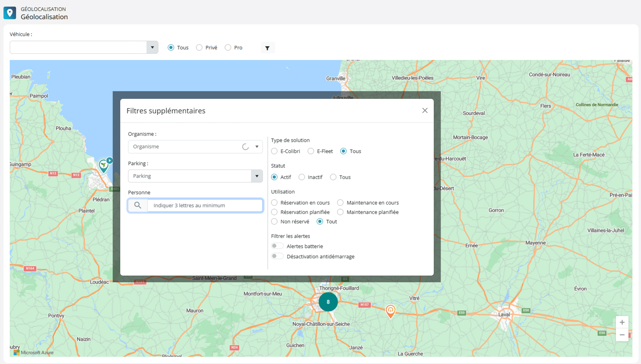Image resolution: width=641 pixels, height=364 pixels.
Task: Zoom in on the map with plus
Action: tap(622, 322)
